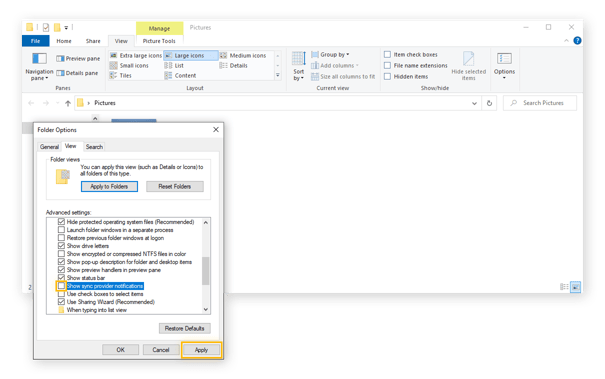The width and height of the screenshot is (605, 379).
Task: Select Small icons layout
Action: point(129,66)
